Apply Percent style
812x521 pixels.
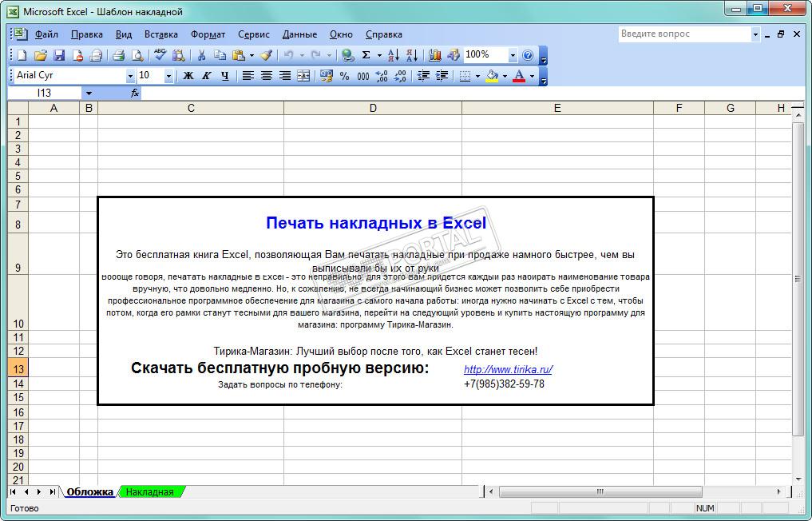(344, 76)
